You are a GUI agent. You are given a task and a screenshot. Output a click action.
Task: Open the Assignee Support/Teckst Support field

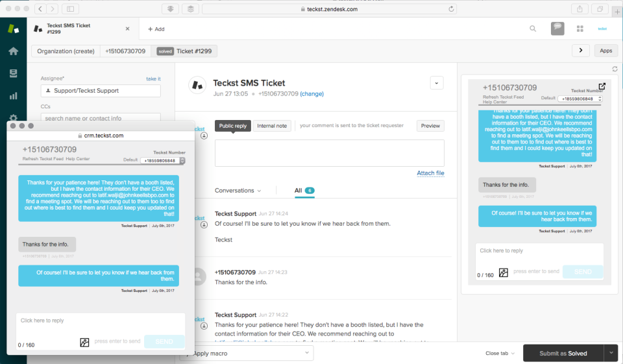point(101,91)
